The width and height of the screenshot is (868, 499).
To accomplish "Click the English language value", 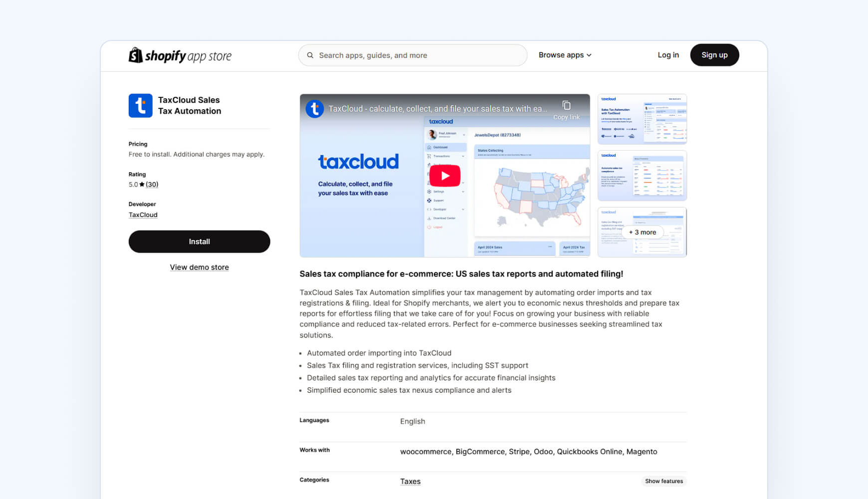I will coord(413,421).
